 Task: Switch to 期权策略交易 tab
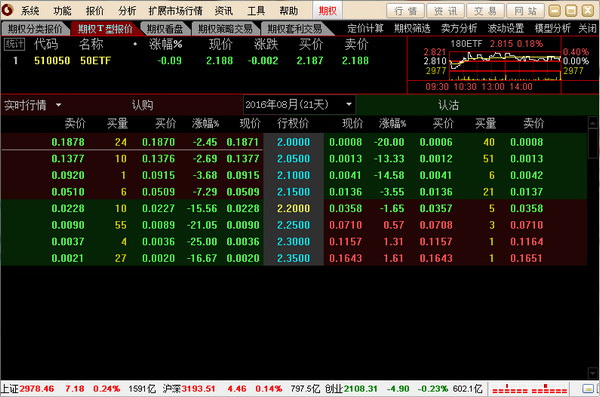click(x=225, y=29)
